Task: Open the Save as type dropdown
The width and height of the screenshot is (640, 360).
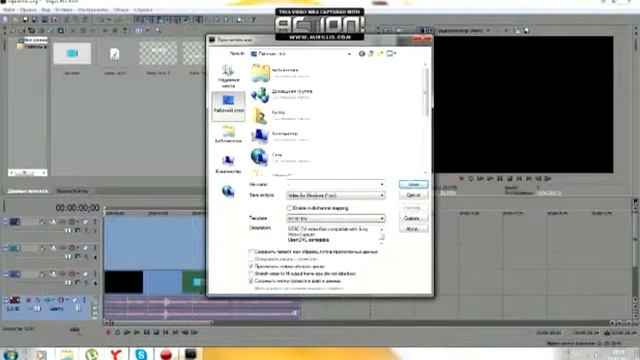Action: [336, 196]
